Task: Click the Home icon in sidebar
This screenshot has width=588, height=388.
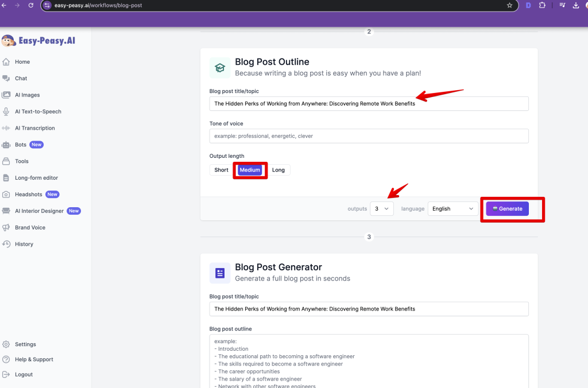Action: pos(6,62)
